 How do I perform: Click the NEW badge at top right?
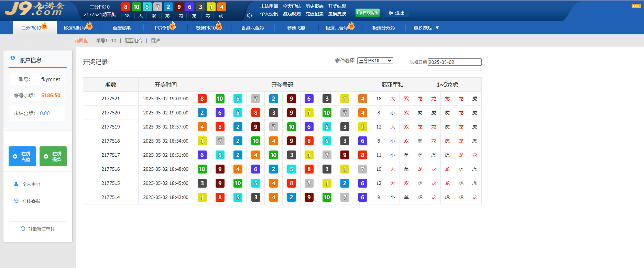[636, 6]
